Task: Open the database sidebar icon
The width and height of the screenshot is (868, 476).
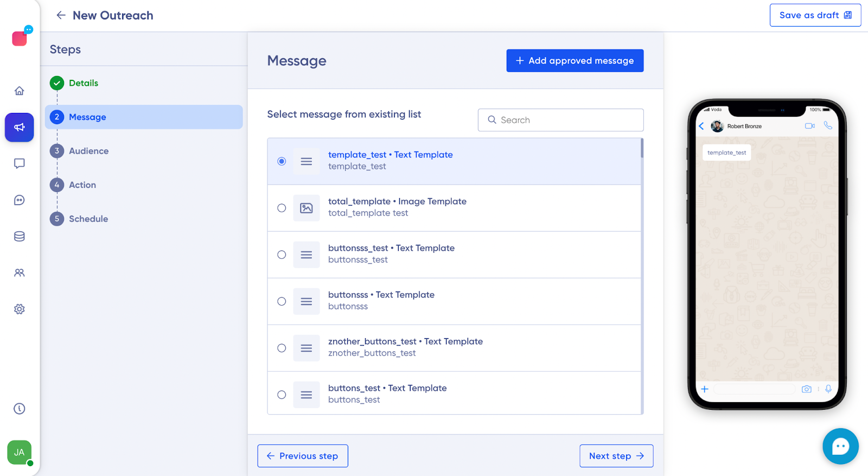Action: tap(20, 236)
